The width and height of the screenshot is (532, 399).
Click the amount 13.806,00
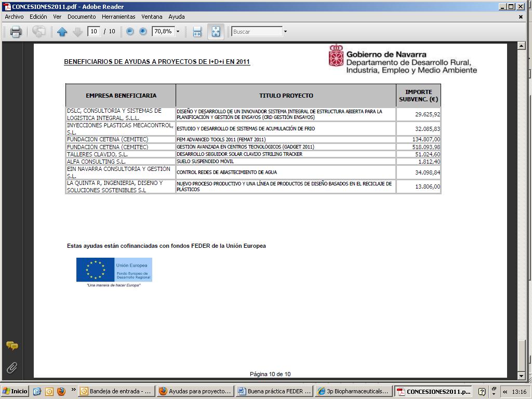[x=428, y=187]
